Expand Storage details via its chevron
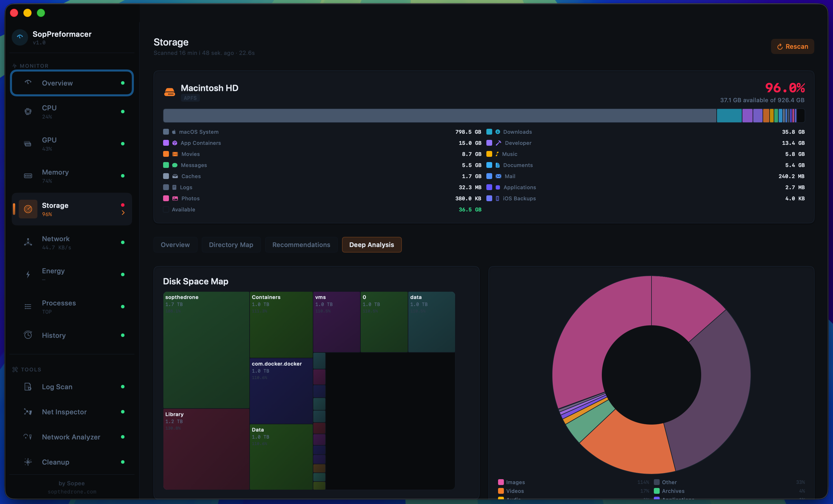The image size is (833, 504). click(123, 213)
